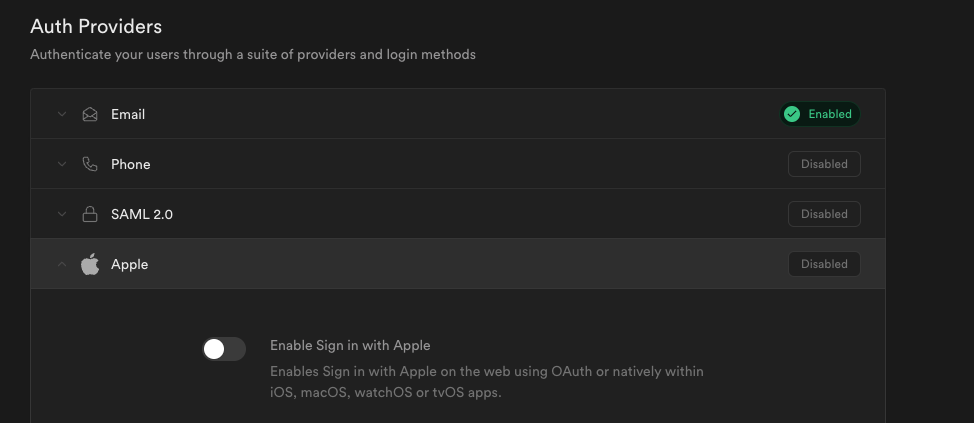Viewport: 974px width, 423px height.
Task: Click the Apple logo icon
Action: coord(90,264)
